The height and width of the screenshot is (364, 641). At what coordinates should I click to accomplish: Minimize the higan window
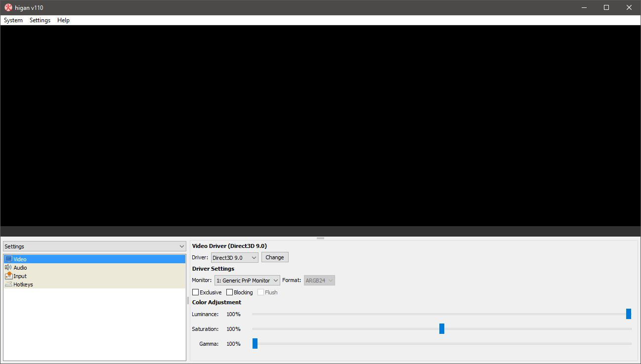point(584,7)
